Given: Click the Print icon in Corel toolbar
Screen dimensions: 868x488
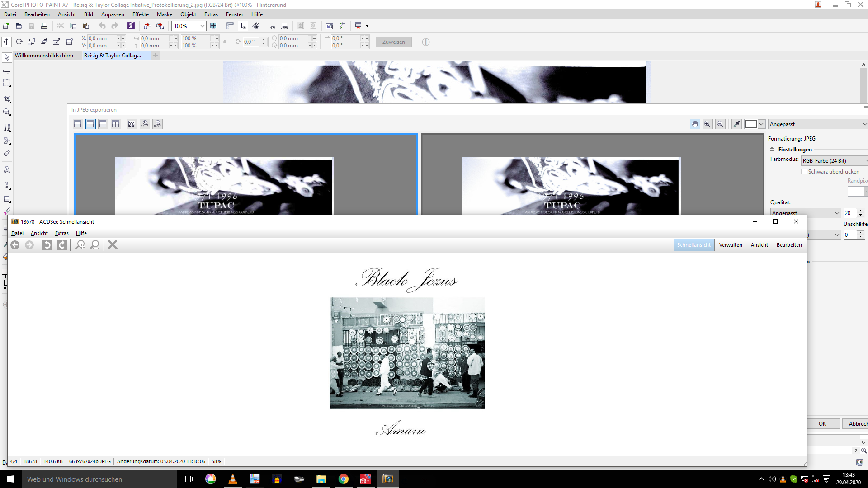Looking at the screenshot, I should tap(44, 26).
